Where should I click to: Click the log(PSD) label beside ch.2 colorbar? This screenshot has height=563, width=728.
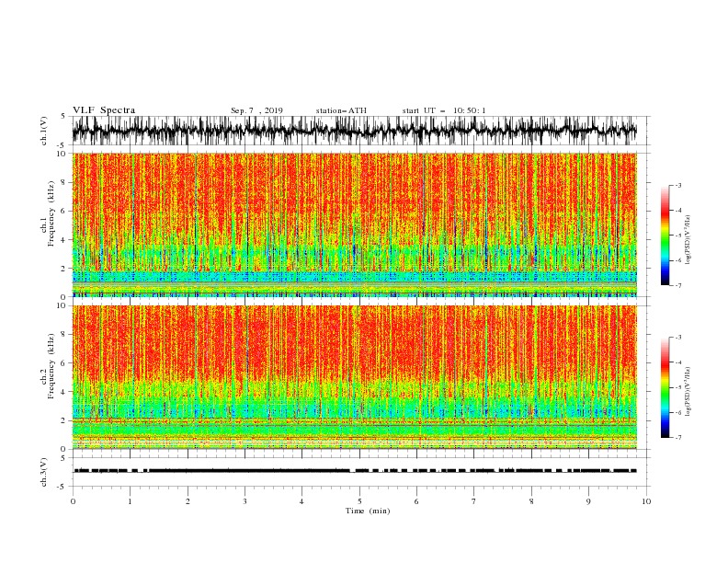click(x=688, y=392)
